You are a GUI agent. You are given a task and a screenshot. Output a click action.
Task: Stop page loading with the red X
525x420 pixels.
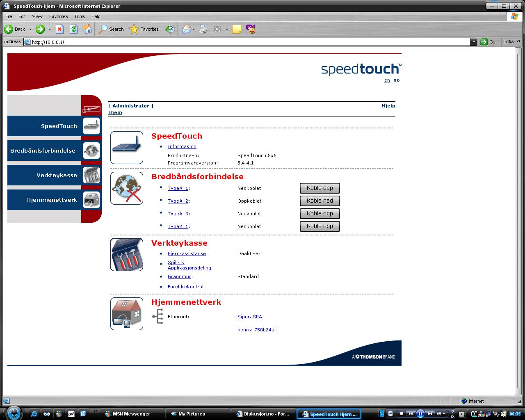coord(60,29)
